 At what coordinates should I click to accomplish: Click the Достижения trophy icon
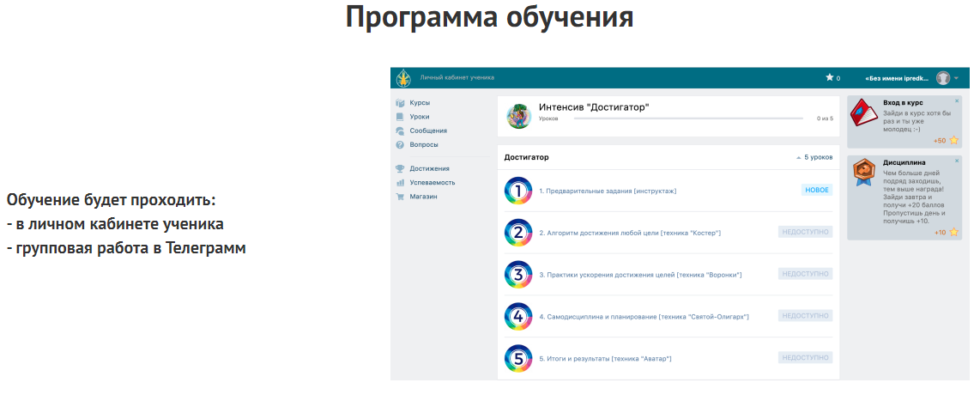[400, 169]
